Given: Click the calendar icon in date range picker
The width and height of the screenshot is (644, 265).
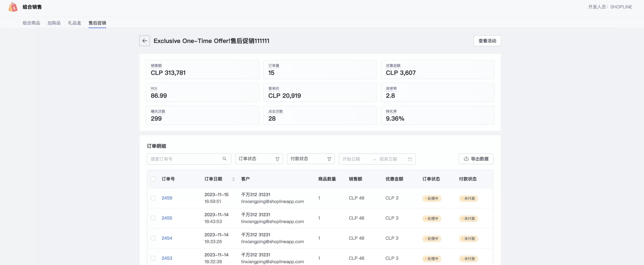Looking at the screenshot, I should [410, 159].
